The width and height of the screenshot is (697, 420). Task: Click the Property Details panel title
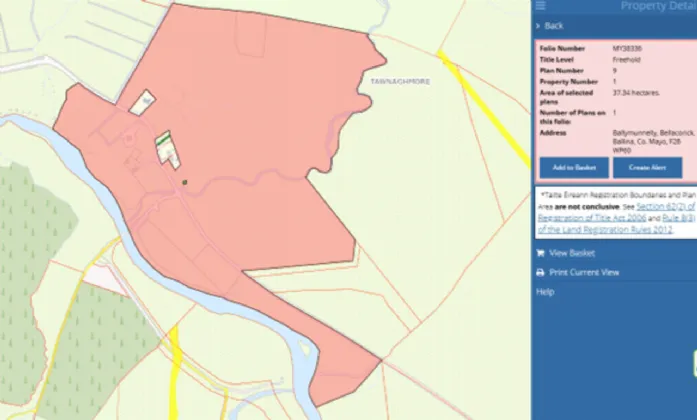tap(656, 6)
